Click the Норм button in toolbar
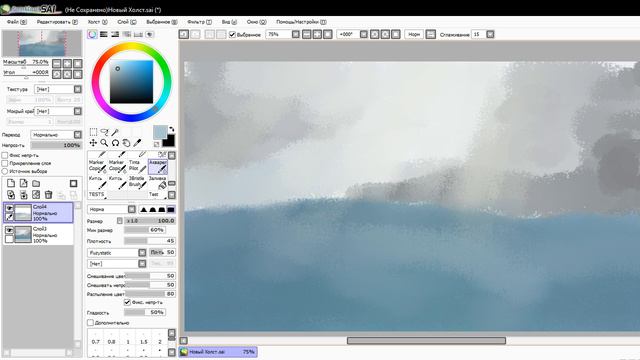The width and height of the screenshot is (640, 360). [414, 34]
